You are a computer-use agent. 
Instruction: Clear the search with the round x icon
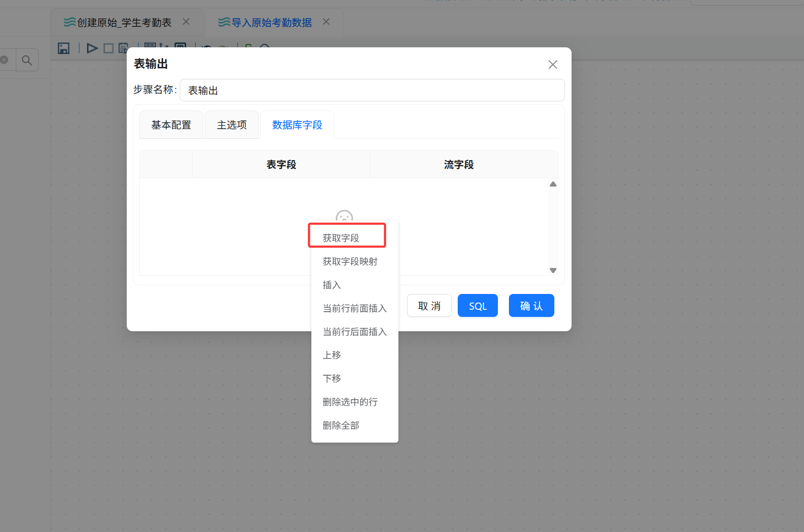click(4, 60)
